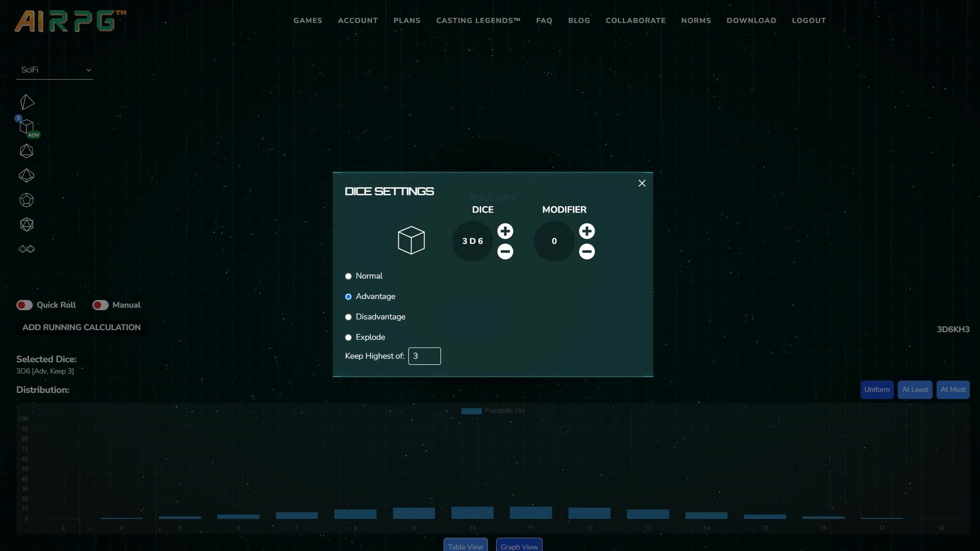Select the Normal roll option
This screenshot has width=980, height=551.
pyautogui.click(x=348, y=276)
